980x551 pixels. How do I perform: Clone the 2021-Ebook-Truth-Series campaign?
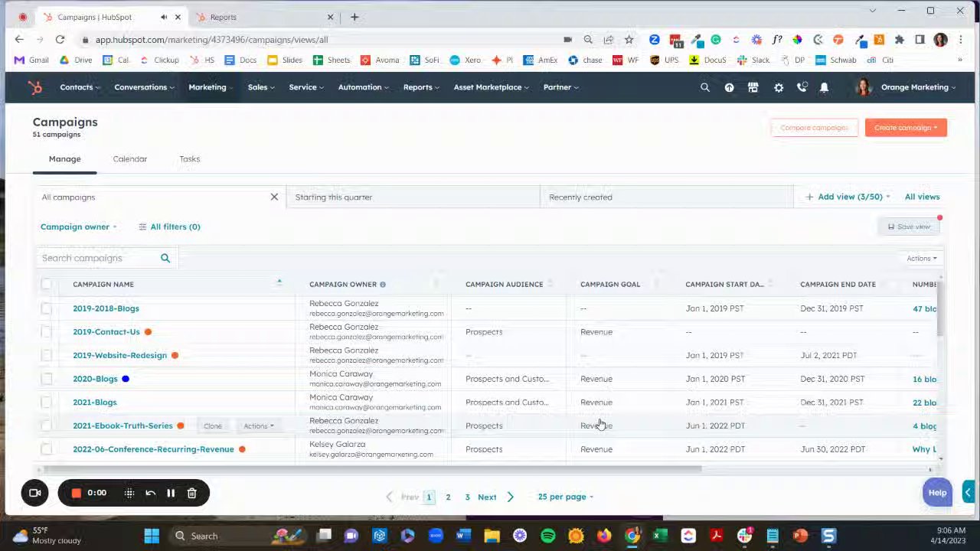pyautogui.click(x=213, y=426)
